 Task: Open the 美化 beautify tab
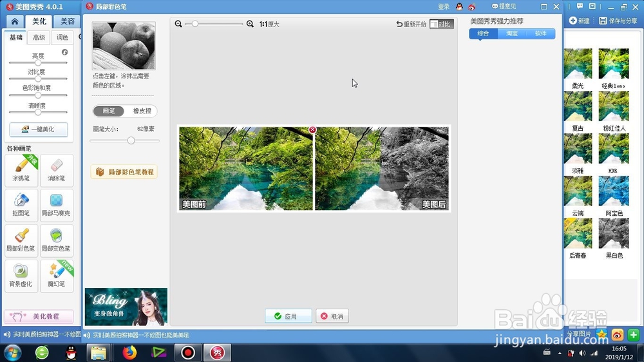tap(39, 21)
